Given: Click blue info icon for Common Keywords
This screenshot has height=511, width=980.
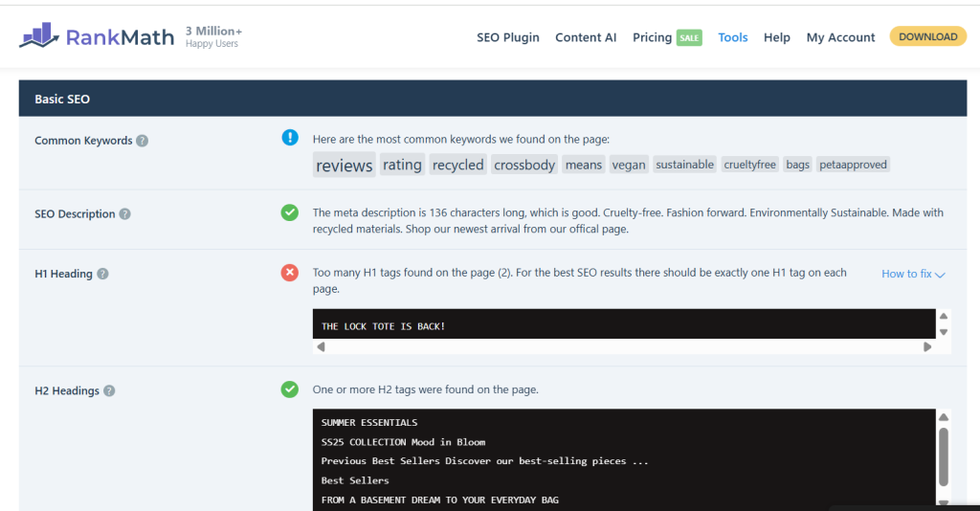Looking at the screenshot, I should pos(290,138).
